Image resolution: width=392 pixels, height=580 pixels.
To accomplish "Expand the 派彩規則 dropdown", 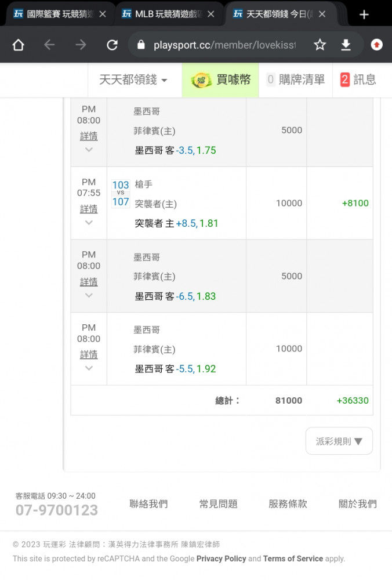I will 339,441.
